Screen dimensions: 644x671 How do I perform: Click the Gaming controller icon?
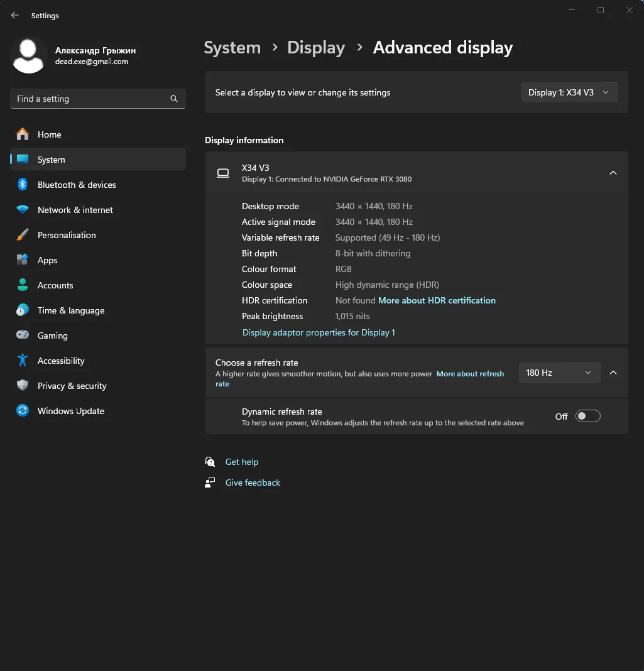23,335
